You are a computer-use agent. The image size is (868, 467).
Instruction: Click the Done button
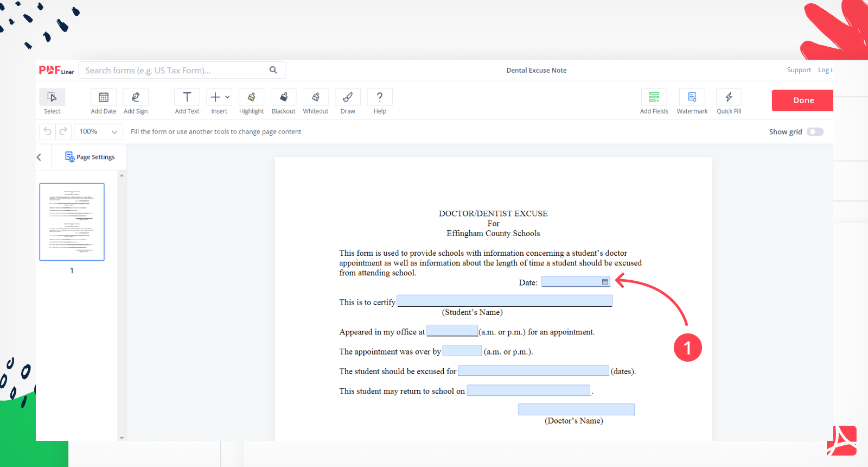(x=803, y=100)
